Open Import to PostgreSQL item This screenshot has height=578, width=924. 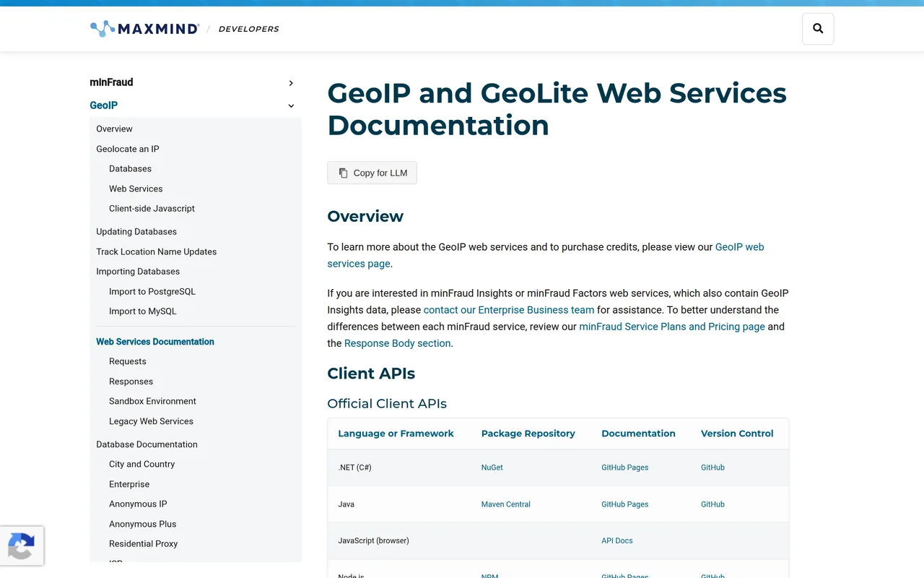click(152, 291)
